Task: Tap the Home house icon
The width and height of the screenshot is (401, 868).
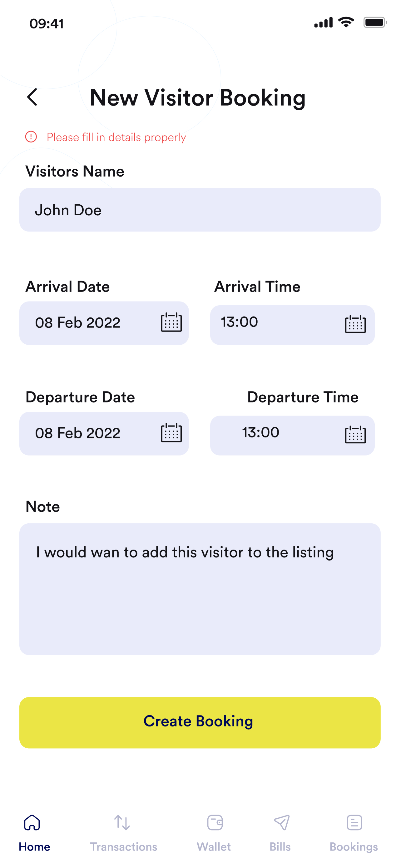Action: [x=32, y=822]
